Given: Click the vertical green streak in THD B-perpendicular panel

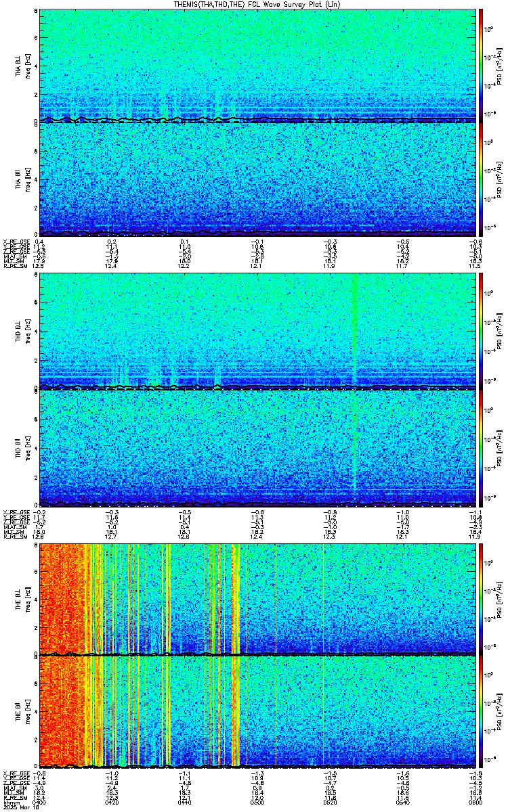Looking at the screenshot, I should [354, 318].
